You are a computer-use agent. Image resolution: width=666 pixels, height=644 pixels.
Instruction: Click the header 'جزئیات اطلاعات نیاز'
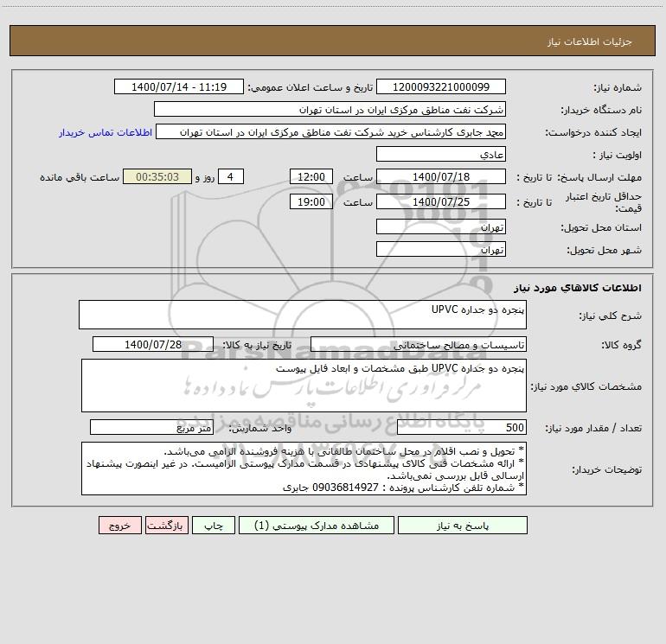(590, 41)
